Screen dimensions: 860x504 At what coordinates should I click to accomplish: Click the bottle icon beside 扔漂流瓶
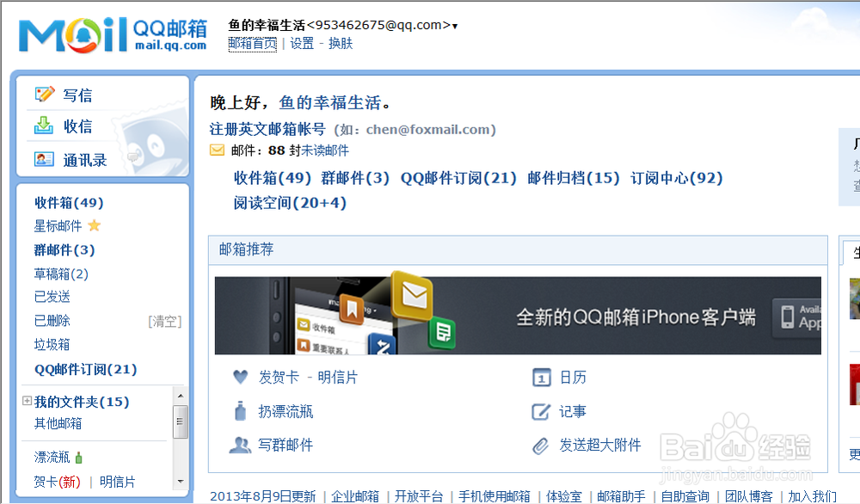(240, 411)
